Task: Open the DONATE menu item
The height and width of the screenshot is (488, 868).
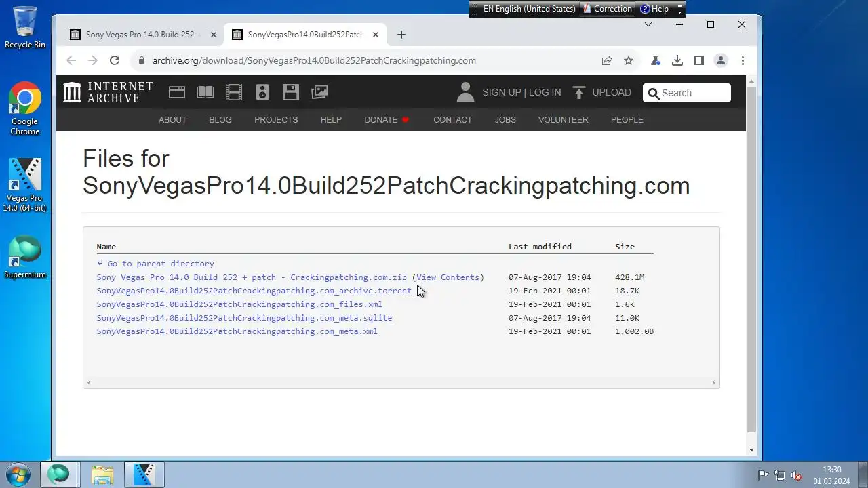Action: (x=387, y=119)
